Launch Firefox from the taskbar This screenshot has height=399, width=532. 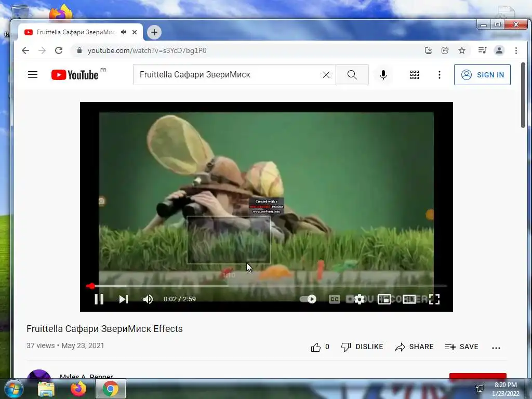(x=78, y=389)
